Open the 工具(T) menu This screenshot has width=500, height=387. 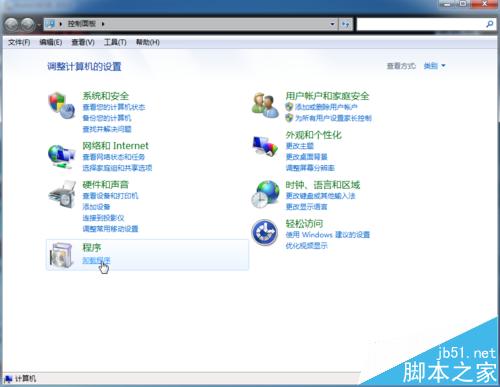tap(115, 42)
